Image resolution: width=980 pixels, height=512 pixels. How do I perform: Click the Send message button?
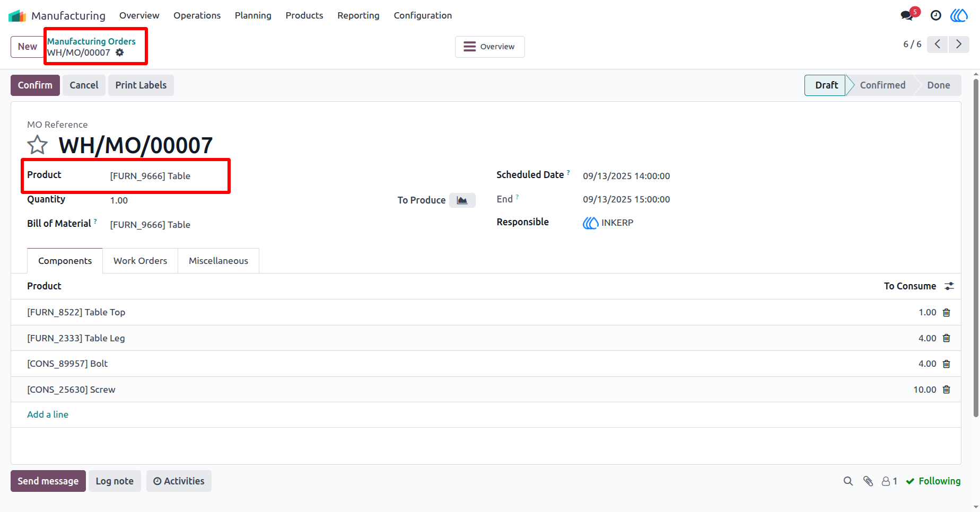pyautogui.click(x=48, y=481)
